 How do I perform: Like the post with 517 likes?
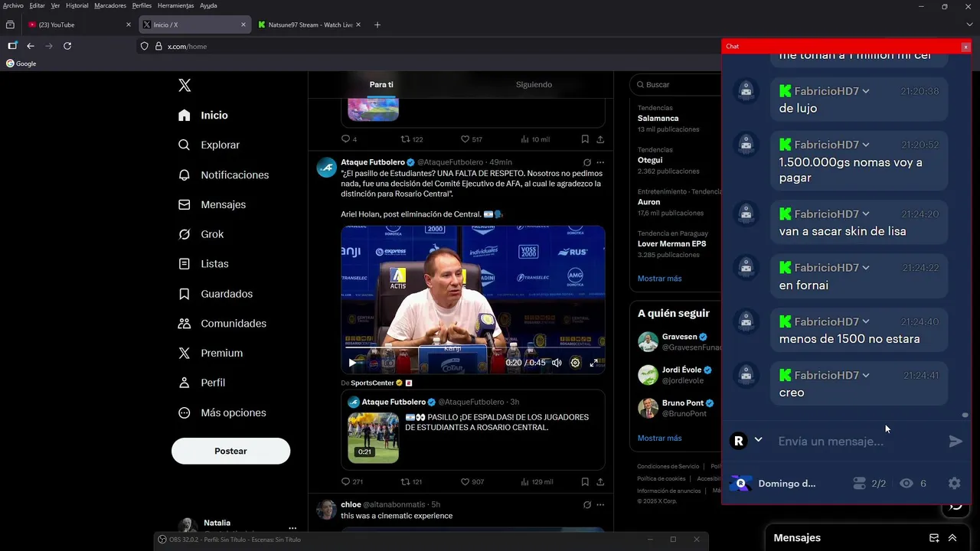click(465, 139)
